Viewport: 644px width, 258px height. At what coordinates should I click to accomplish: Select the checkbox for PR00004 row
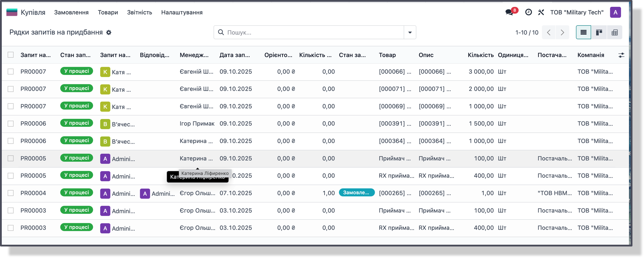[11, 193]
